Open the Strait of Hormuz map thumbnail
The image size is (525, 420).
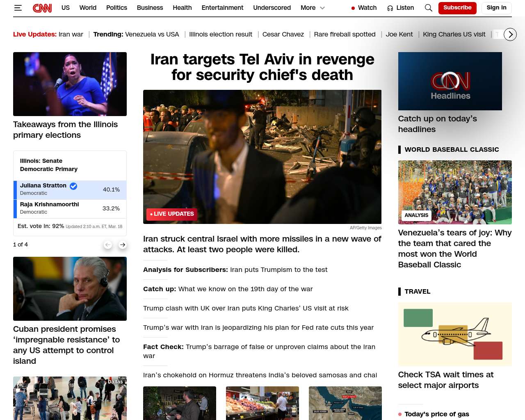345,403
